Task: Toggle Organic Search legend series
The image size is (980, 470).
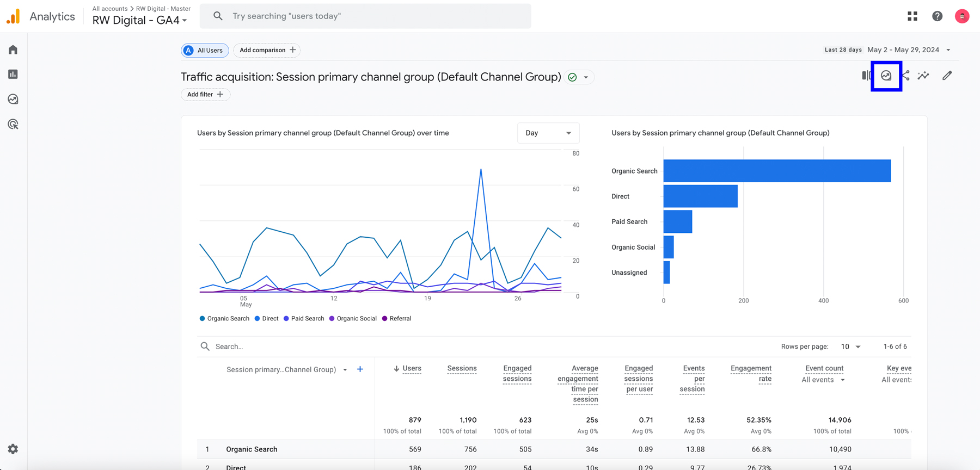Action: click(x=224, y=319)
